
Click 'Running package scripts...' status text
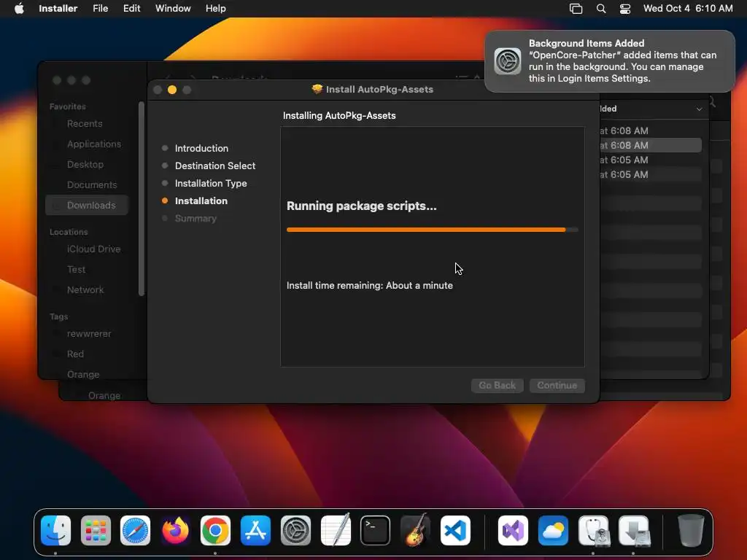[362, 206]
